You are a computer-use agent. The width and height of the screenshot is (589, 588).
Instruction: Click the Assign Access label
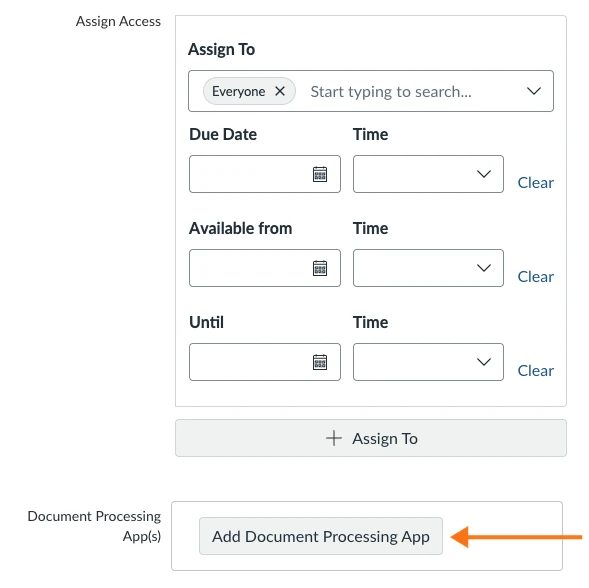(x=118, y=21)
